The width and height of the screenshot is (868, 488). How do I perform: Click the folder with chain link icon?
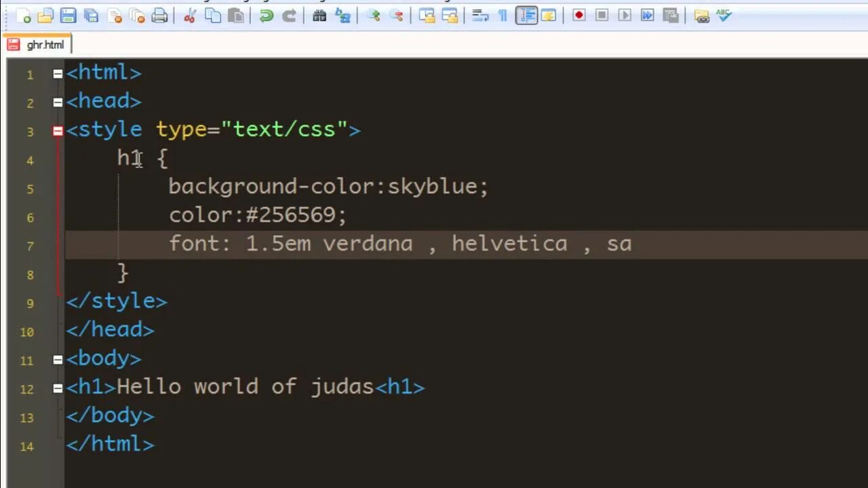tap(701, 16)
